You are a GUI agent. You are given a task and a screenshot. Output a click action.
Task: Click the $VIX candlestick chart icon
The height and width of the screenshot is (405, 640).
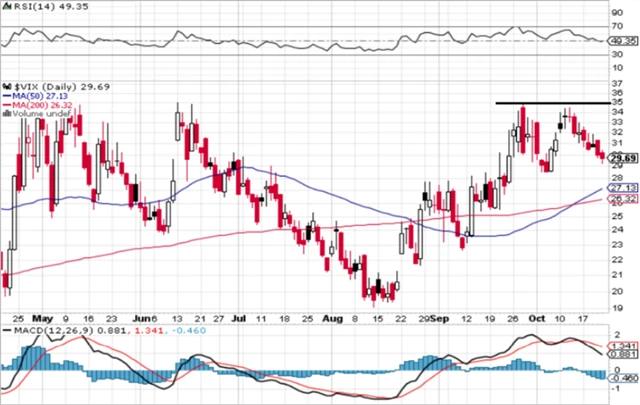click(7, 87)
